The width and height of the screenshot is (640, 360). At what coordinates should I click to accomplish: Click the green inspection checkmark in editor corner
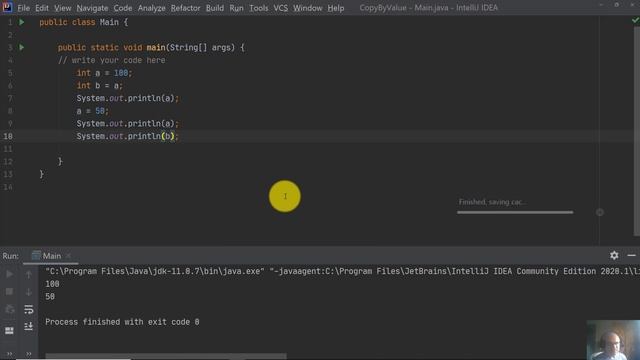[635, 20]
